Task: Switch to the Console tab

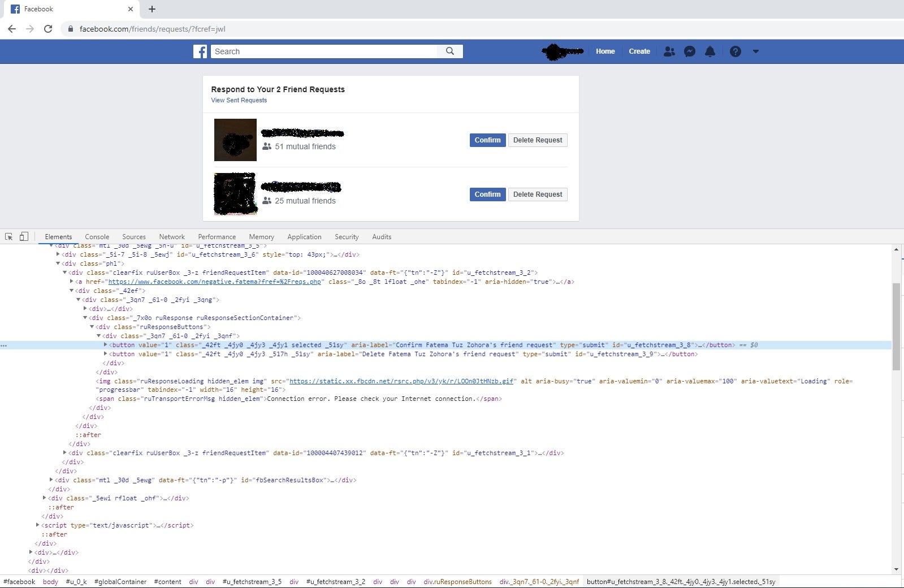Action: (x=97, y=237)
